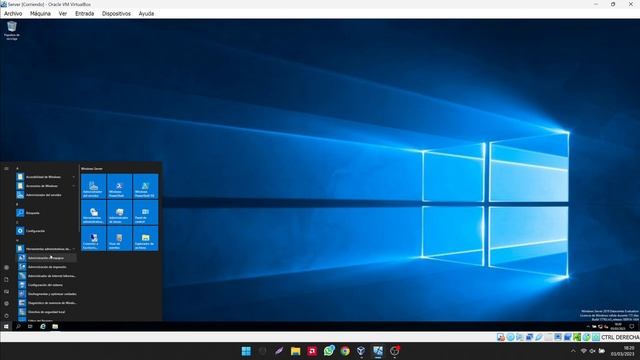Launch the Windows PowerShell ISE tile
The image size is (640, 360).
click(x=145, y=187)
